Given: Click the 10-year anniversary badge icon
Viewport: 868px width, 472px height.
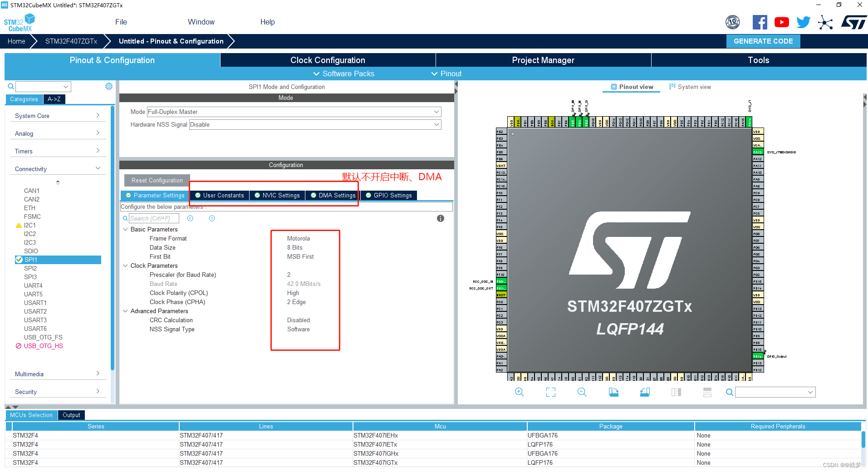Looking at the screenshot, I should (x=733, y=22).
